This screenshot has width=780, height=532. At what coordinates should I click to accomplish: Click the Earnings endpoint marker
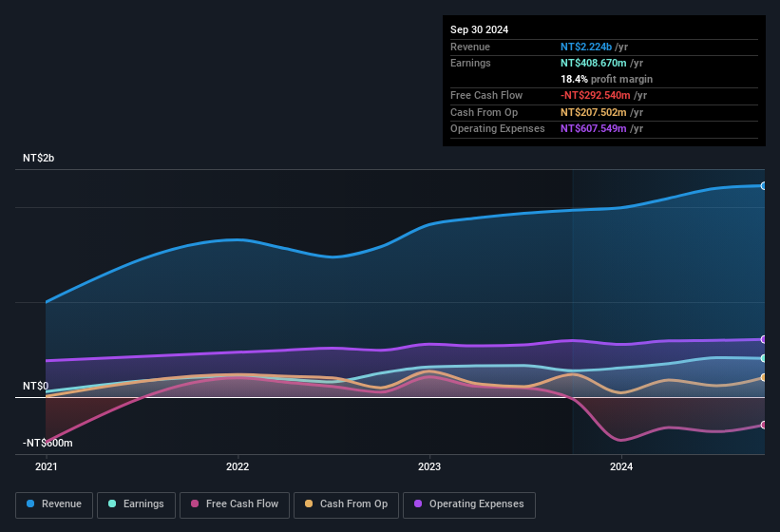[x=763, y=358]
